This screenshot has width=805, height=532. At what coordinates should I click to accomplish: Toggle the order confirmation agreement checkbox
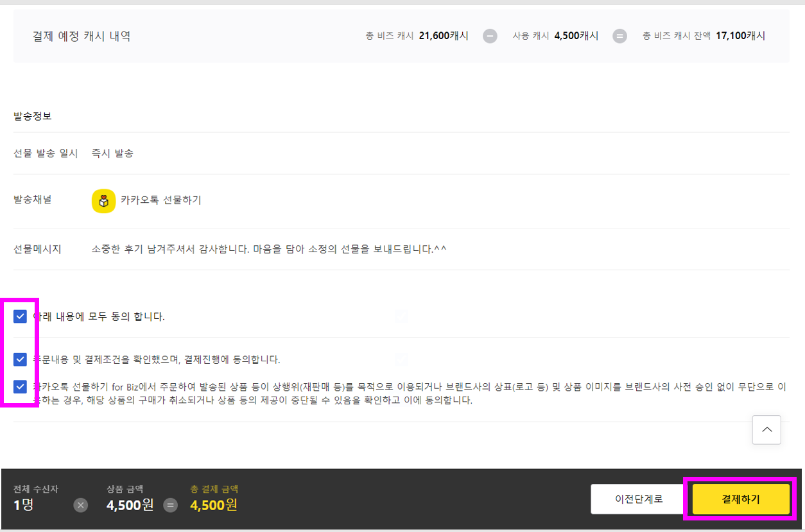point(20,359)
